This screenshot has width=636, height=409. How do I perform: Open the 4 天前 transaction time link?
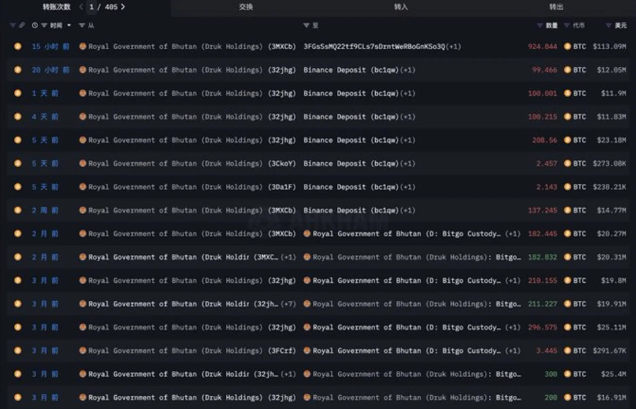pos(45,116)
